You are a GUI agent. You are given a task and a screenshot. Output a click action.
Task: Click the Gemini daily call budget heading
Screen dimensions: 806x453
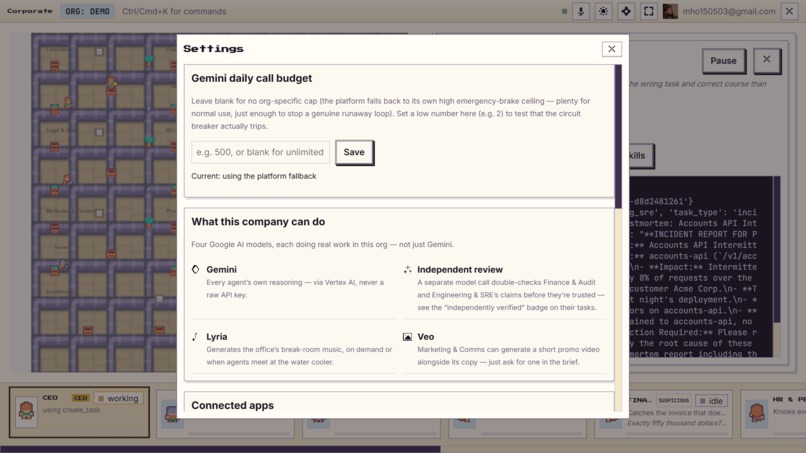pos(251,78)
